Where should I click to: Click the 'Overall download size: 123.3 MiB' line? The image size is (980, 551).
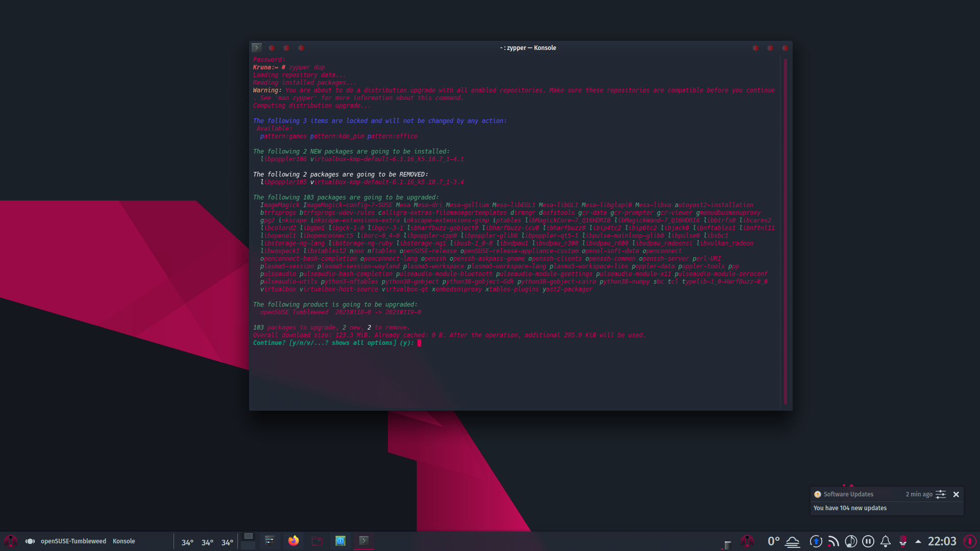tap(449, 335)
